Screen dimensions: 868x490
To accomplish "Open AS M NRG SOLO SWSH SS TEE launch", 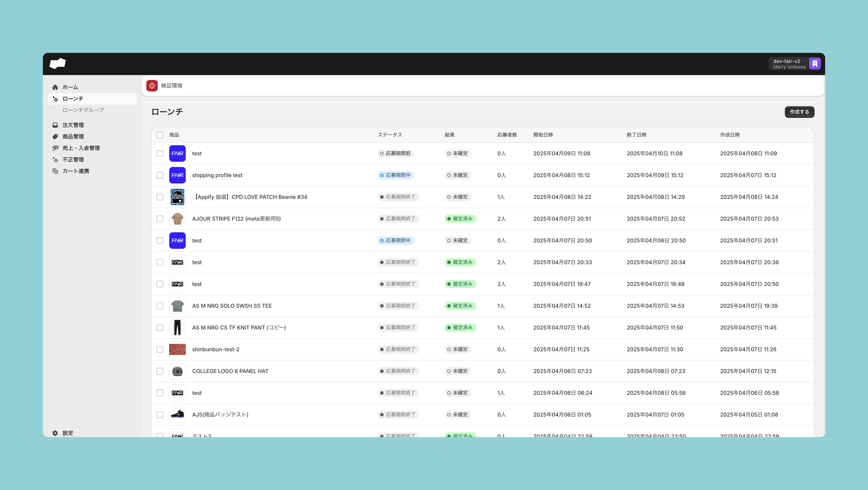I will coord(232,306).
